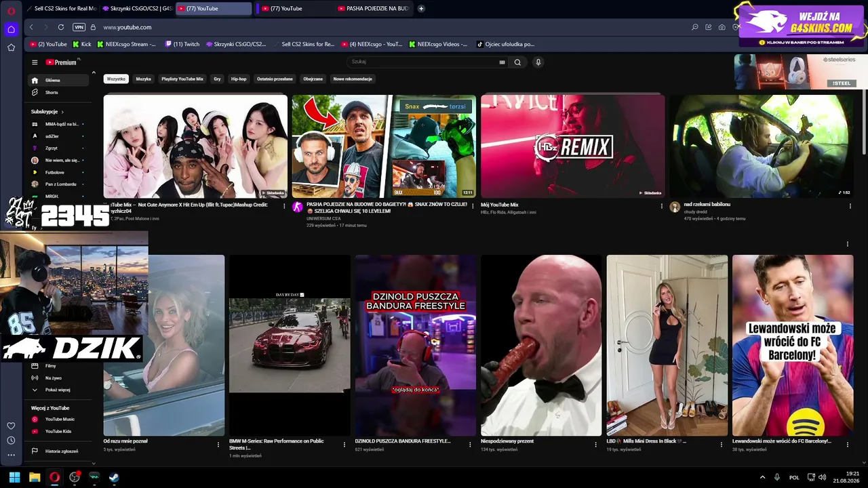868x488 pixels.
Task: Open Windows Start menu
Action: pyautogui.click(x=14, y=477)
